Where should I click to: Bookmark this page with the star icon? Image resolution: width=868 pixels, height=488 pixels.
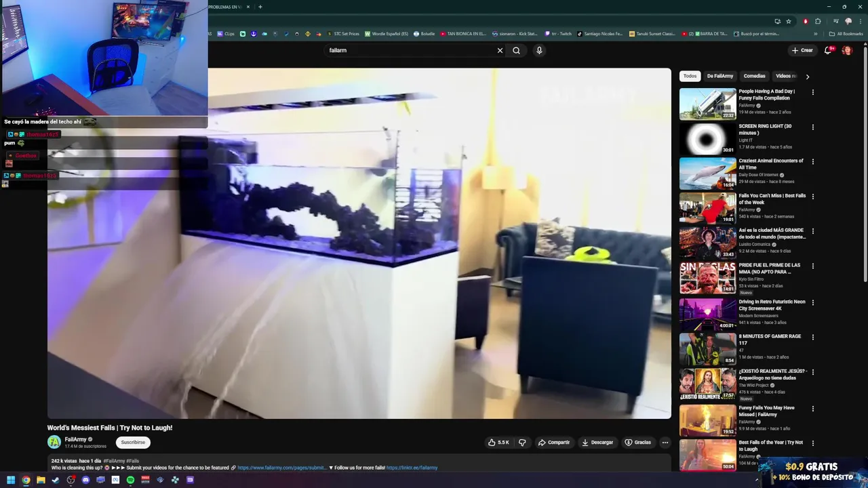(789, 21)
